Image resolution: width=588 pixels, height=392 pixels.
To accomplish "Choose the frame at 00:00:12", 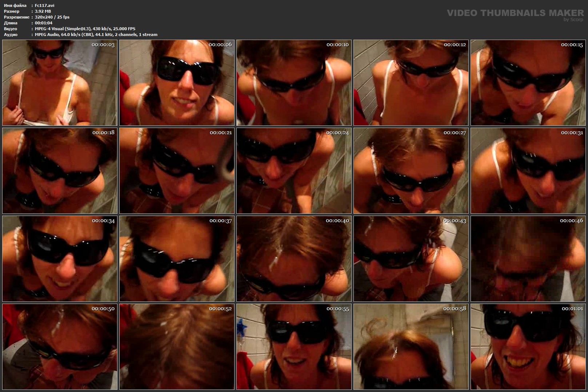I will pyautogui.click(x=411, y=83).
